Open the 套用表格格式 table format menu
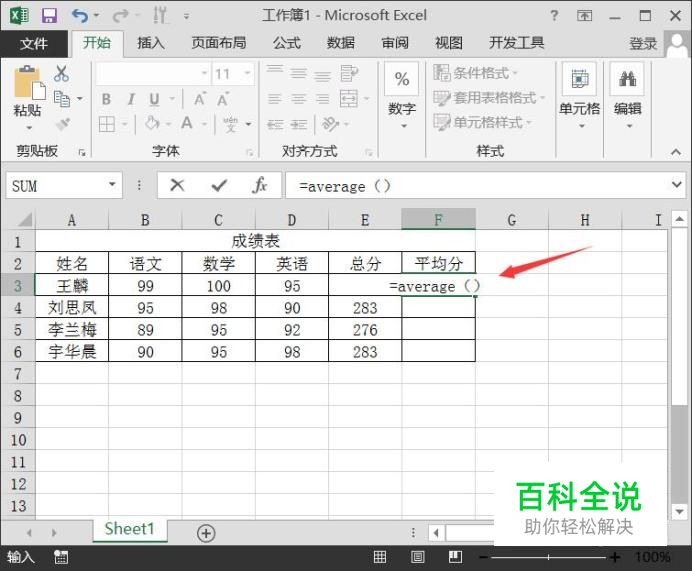692x571 pixels. (x=489, y=98)
